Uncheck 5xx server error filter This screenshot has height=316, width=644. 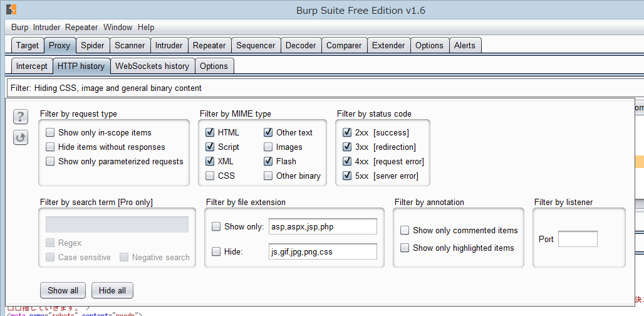347,176
